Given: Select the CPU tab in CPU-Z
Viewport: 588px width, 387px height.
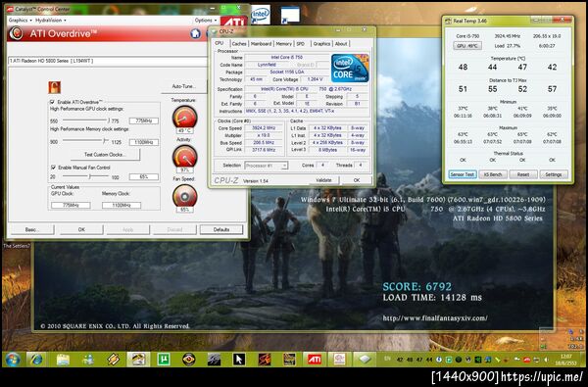Looking at the screenshot, I should [220, 43].
